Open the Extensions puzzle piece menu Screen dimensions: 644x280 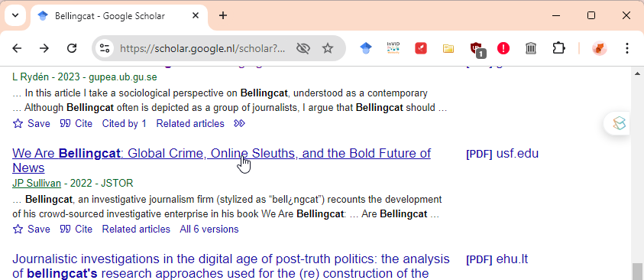[x=558, y=48]
